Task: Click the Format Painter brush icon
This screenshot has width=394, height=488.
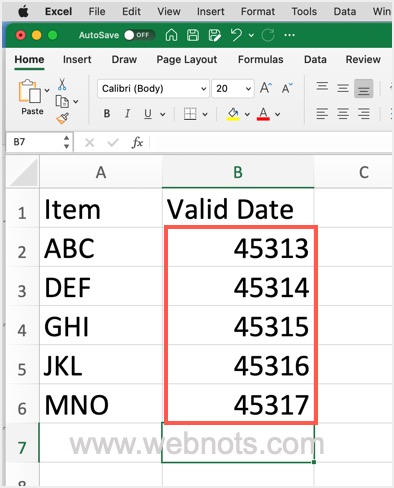Action: 63,118
